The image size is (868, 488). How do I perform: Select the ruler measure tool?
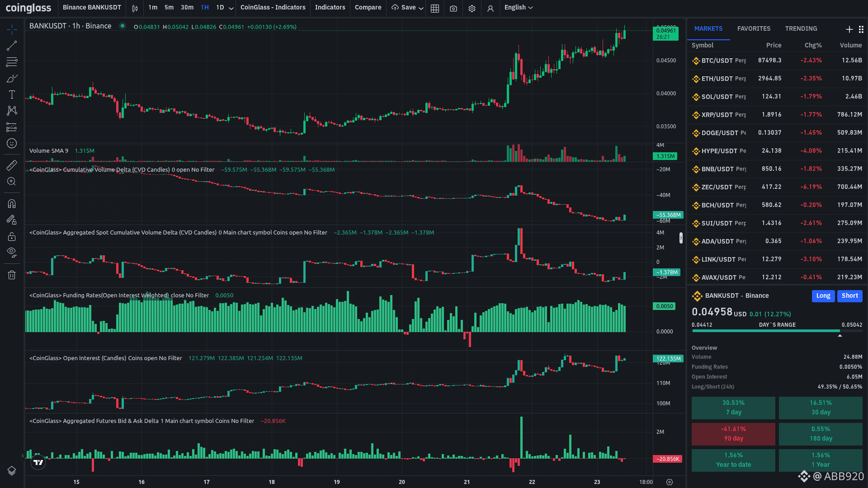[x=12, y=165]
